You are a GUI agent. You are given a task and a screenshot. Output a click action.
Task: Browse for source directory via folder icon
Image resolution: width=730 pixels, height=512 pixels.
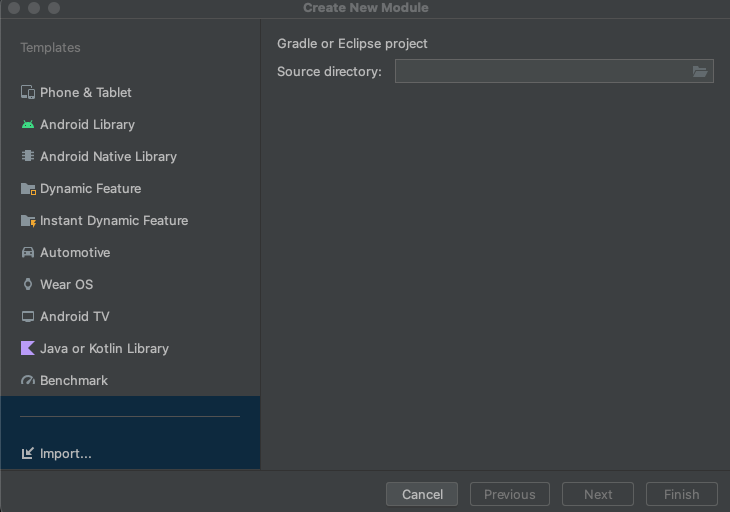click(700, 71)
